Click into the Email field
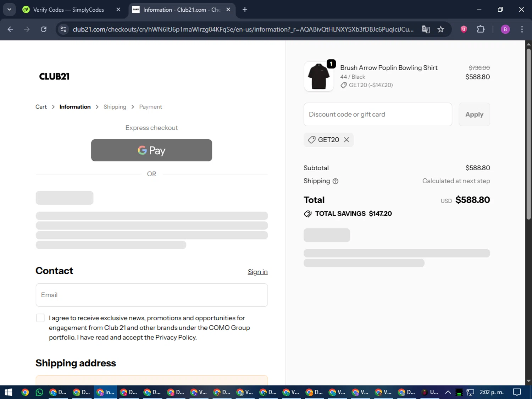This screenshot has height=399, width=532. [x=152, y=295]
